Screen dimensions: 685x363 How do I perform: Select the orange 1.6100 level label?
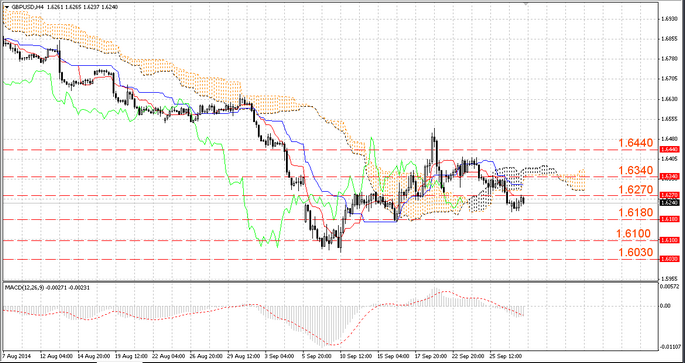pos(633,233)
